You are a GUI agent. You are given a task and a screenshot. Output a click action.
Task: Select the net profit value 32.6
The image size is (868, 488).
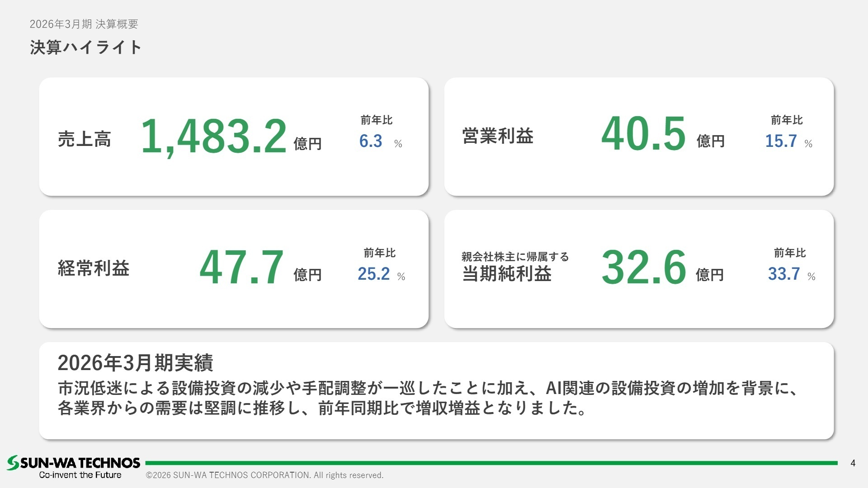(x=644, y=267)
